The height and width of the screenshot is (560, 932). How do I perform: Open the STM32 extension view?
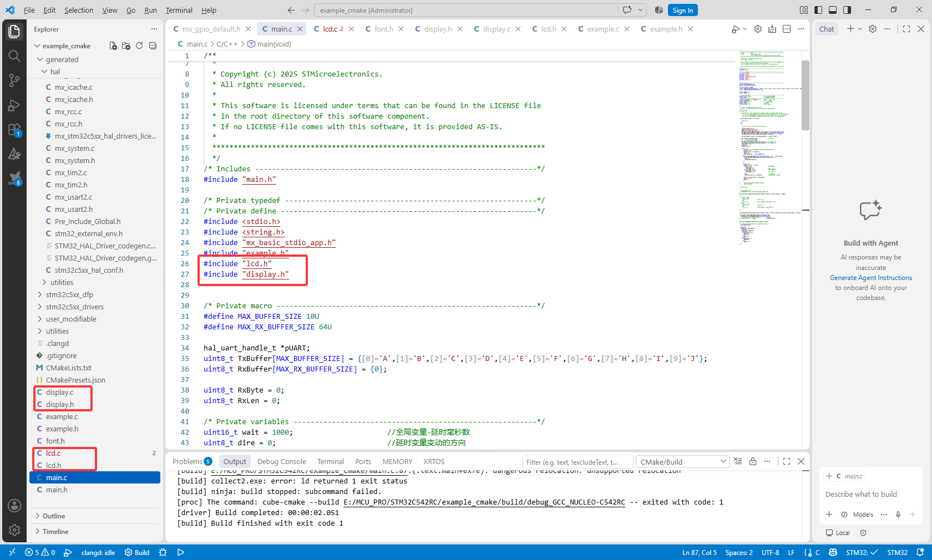14,179
